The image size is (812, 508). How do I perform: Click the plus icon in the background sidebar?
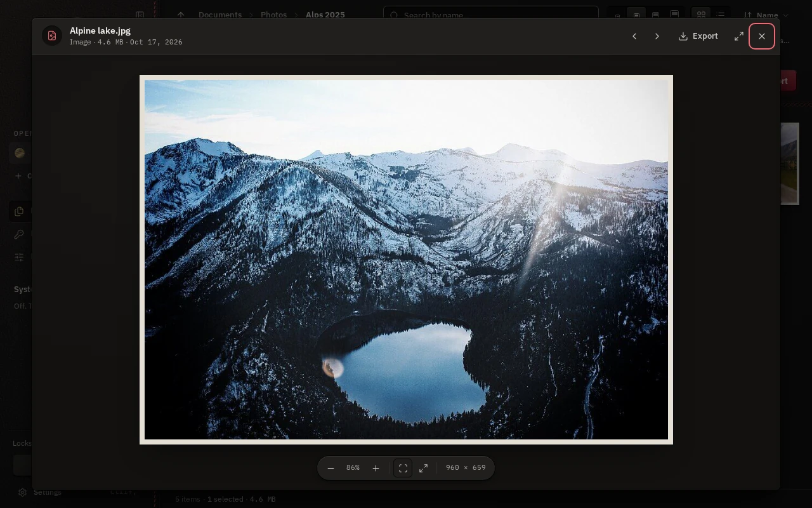(x=18, y=176)
